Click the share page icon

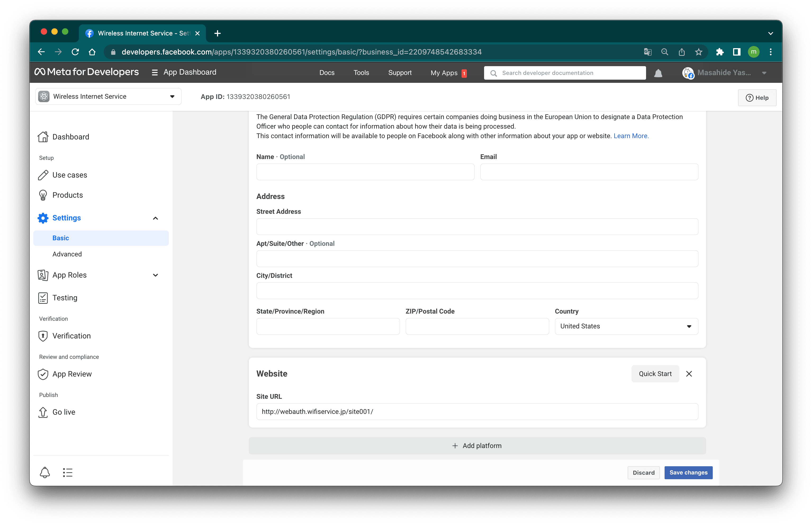(x=682, y=52)
